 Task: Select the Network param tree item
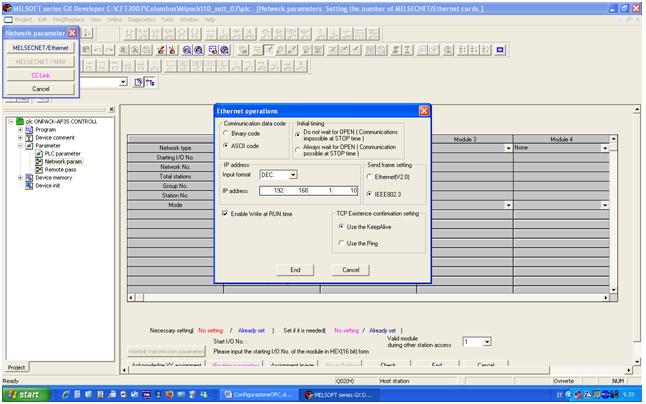pyautogui.click(x=63, y=161)
